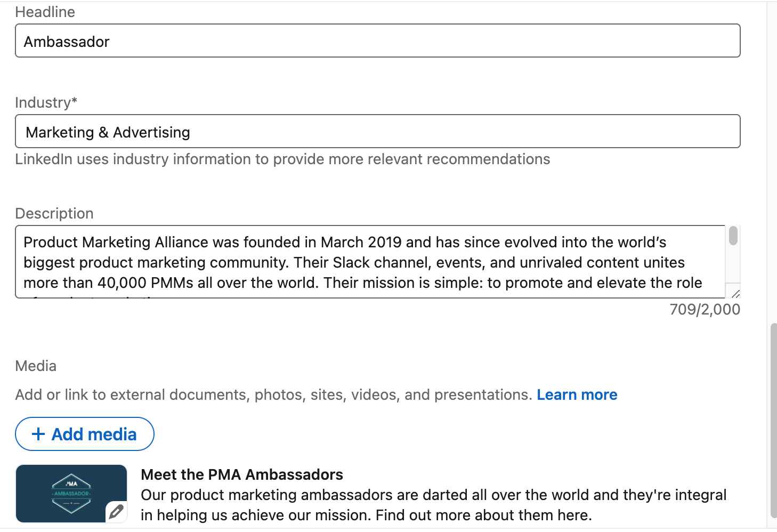The image size is (777, 532).
Task: Open the PMA Ambassador badge thumbnail
Action: 71,494
